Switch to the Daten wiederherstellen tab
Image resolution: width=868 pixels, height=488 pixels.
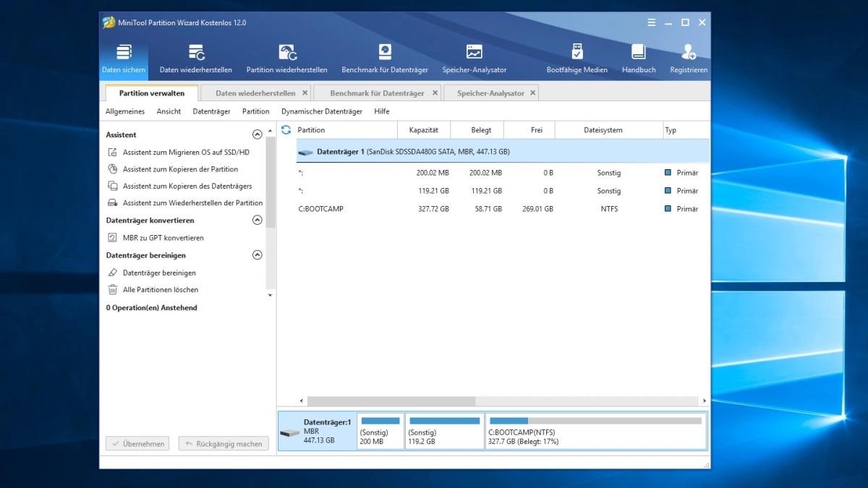click(x=255, y=93)
